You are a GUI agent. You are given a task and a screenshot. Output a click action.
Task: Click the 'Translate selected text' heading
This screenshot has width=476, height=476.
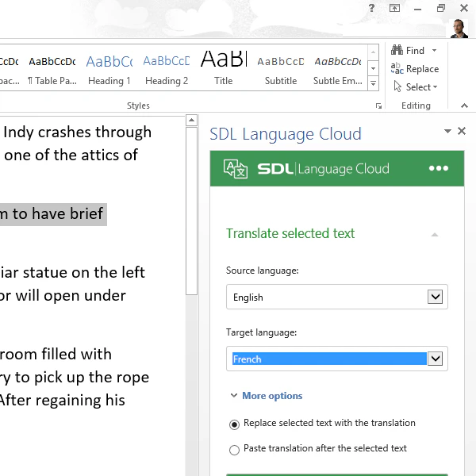click(290, 233)
